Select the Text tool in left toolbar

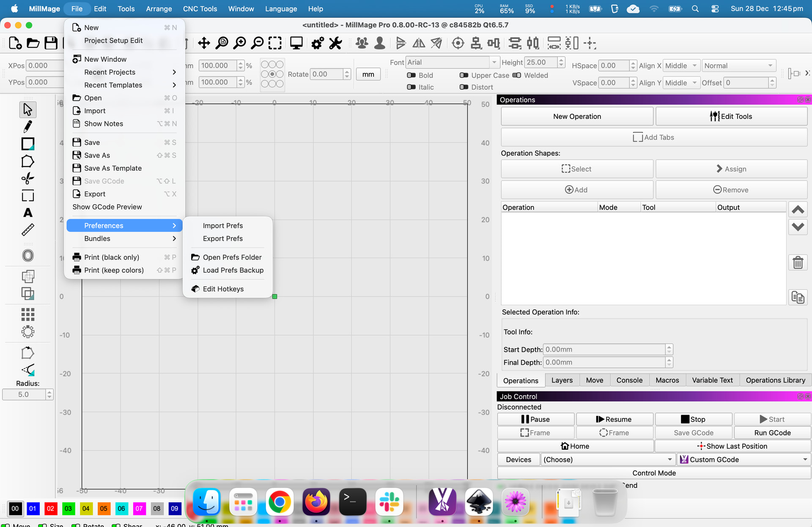pos(27,213)
